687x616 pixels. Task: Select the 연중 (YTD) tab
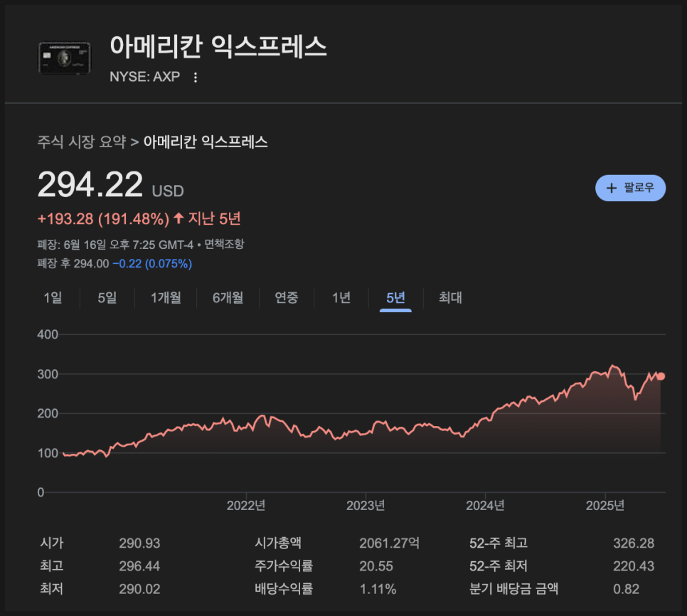(x=287, y=298)
